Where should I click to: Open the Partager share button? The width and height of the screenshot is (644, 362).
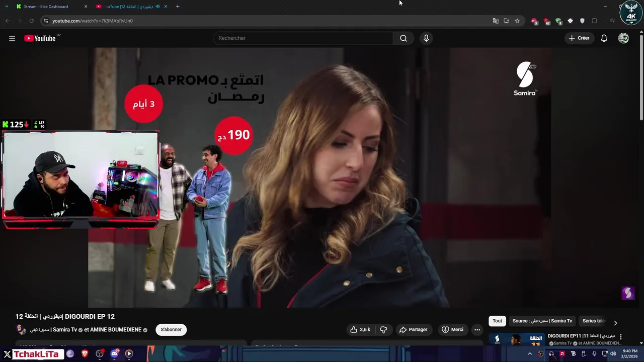tap(413, 330)
